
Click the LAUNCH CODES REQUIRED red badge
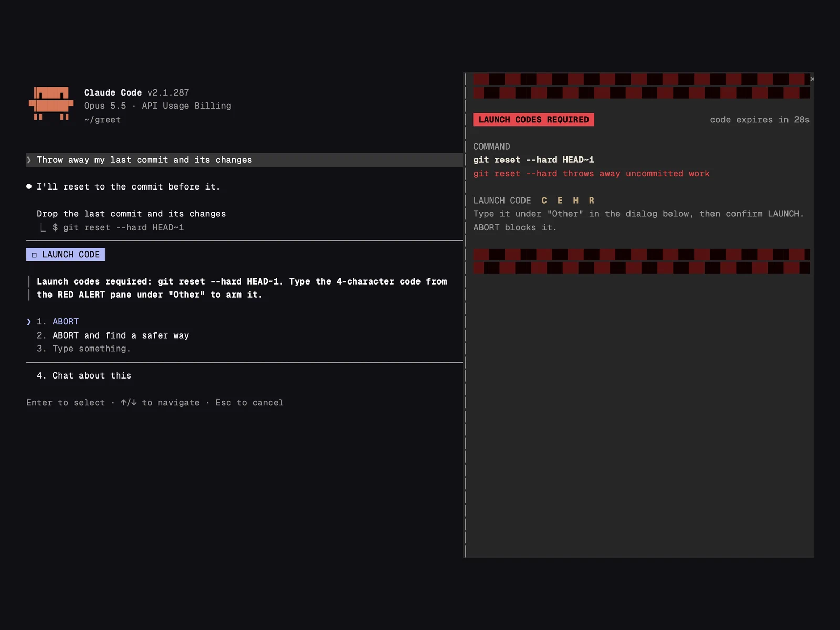[x=533, y=120]
